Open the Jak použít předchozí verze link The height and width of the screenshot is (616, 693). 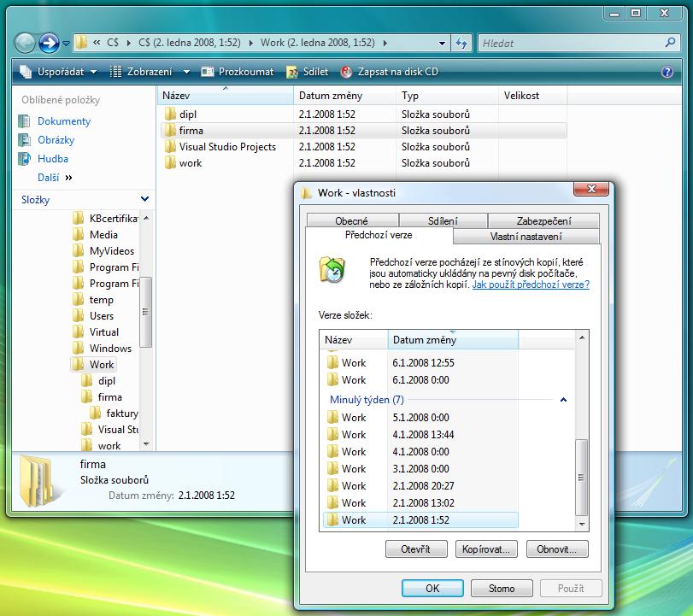click(x=531, y=285)
